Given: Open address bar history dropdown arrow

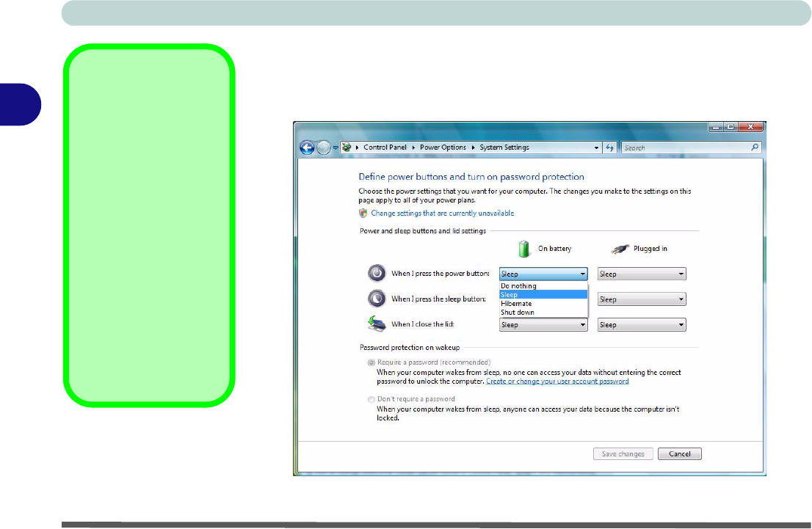Looking at the screenshot, I should tap(596, 147).
